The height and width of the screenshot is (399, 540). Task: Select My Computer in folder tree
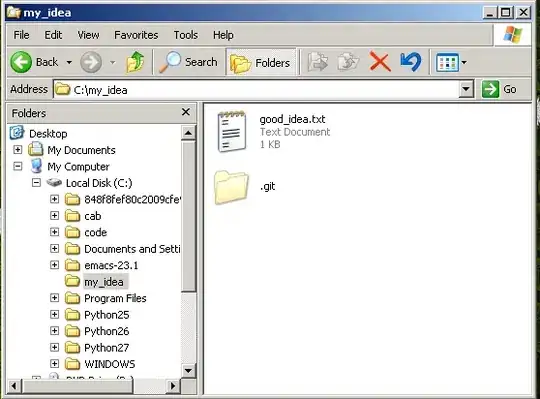coord(78,167)
